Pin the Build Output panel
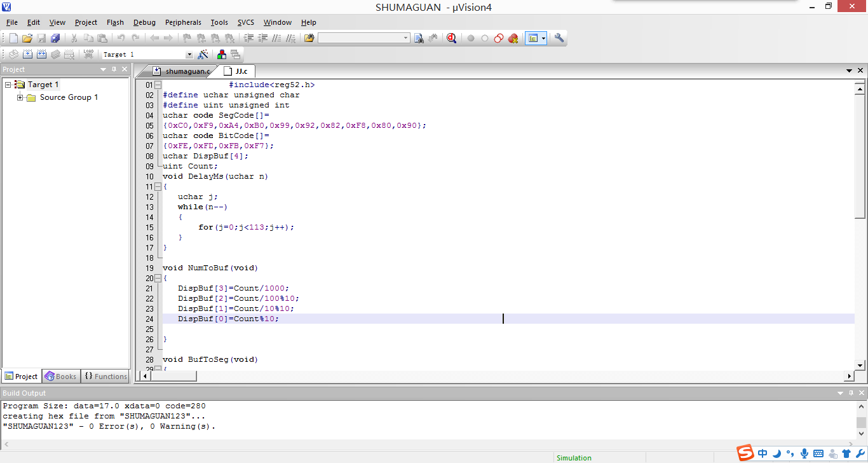 [851, 393]
